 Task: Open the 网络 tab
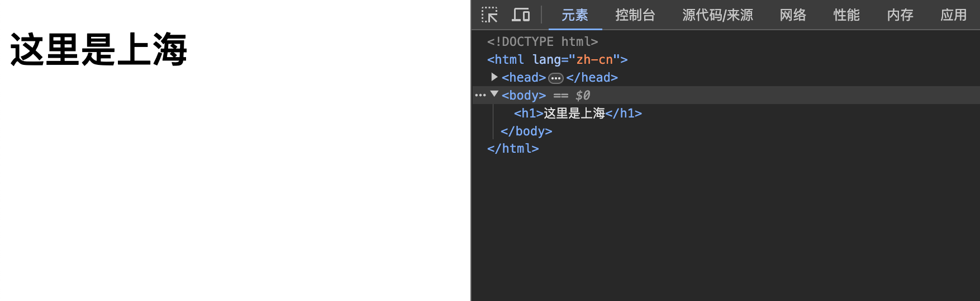[x=793, y=15]
